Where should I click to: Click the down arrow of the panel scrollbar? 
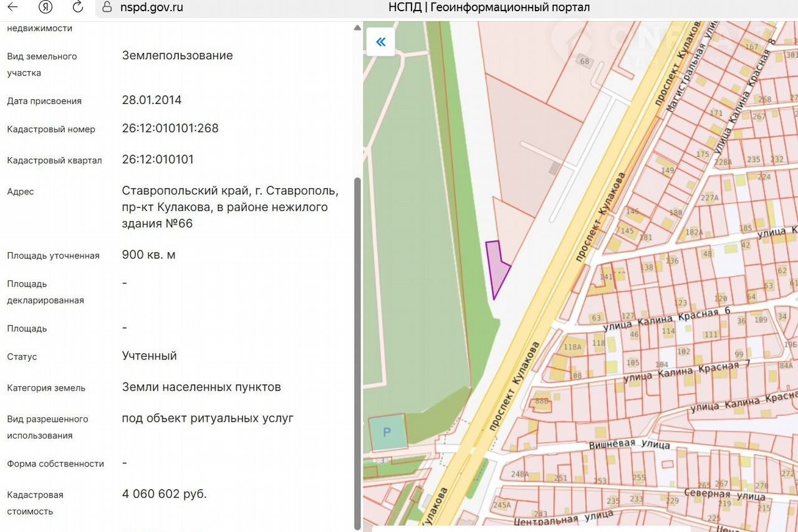357,526
